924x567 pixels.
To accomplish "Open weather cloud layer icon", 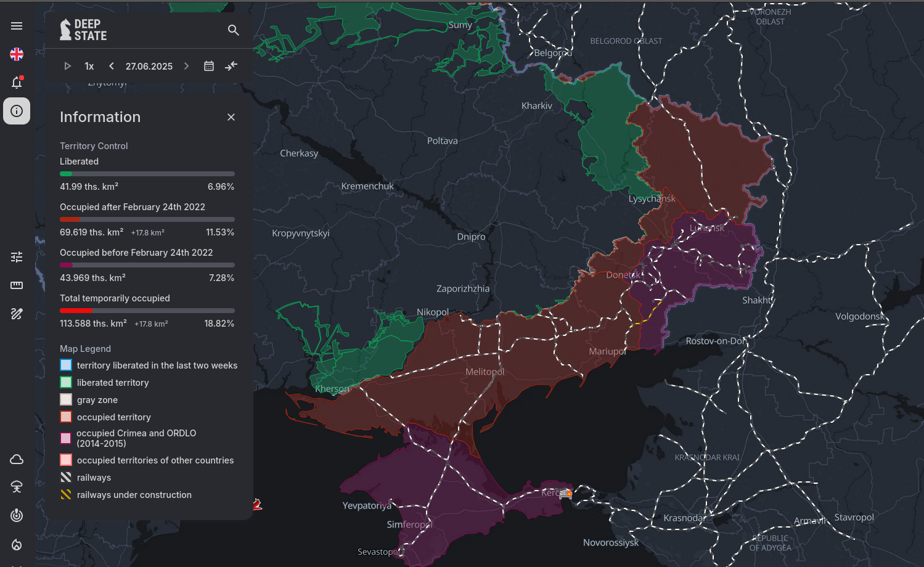I will click(x=17, y=459).
